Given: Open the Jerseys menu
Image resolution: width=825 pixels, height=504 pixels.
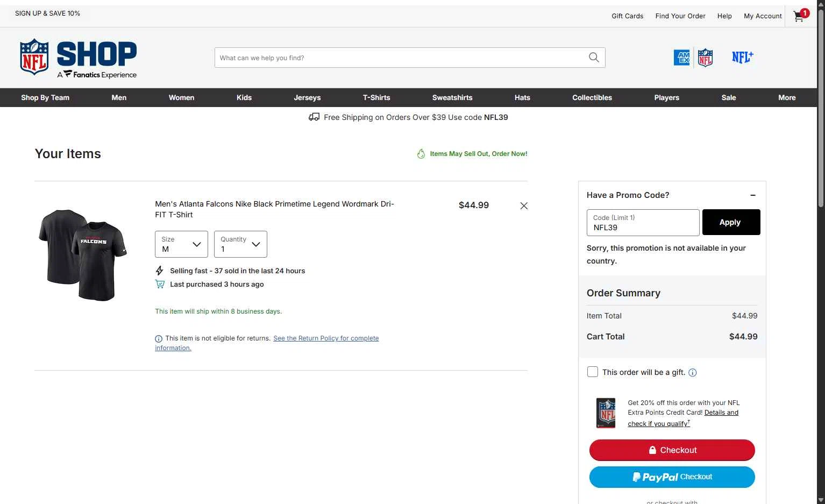Looking at the screenshot, I should click(x=307, y=97).
